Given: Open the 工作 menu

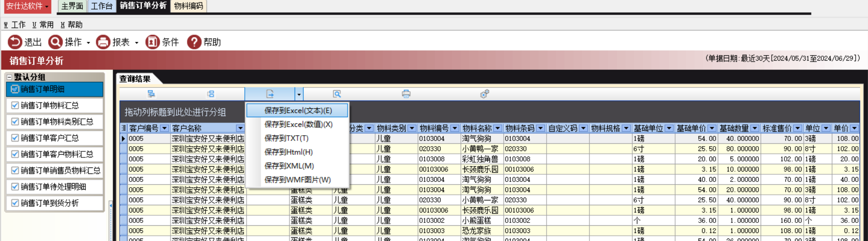Looking at the screenshot, I should pos(14,25).
